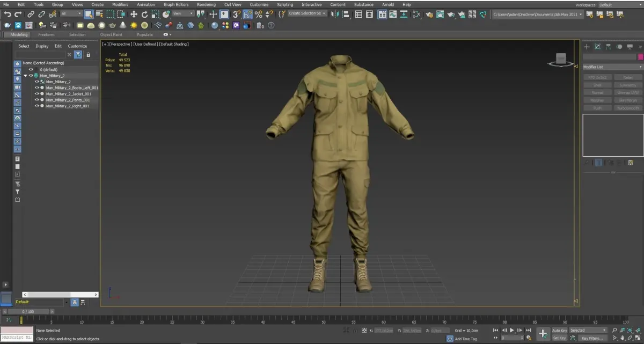The width and height of the screenshot is (644, 344).
Task: Open Select by Name list icon
Action: point(99,14)
